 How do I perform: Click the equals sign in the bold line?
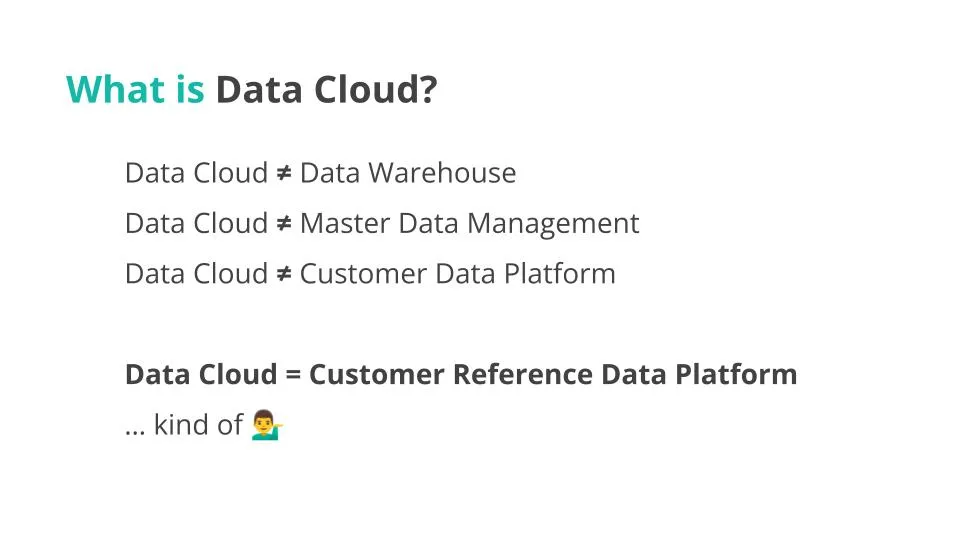click(292, 375)
